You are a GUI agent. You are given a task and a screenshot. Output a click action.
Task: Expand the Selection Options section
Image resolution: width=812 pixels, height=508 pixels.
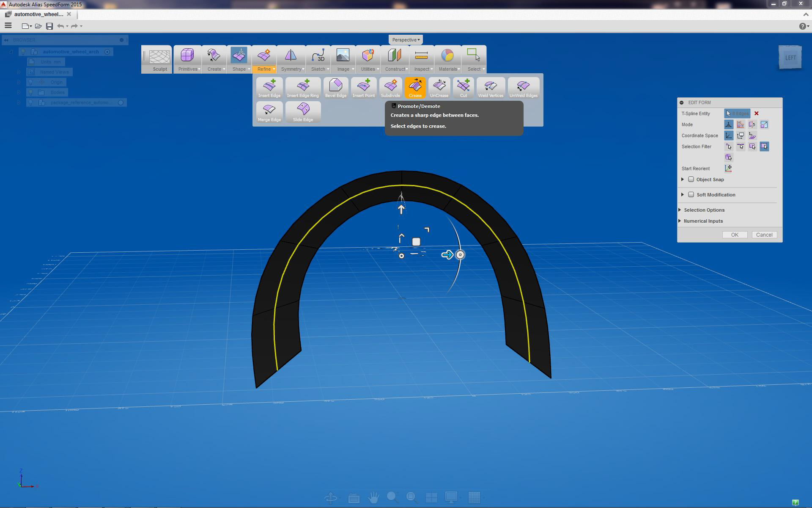coord(704,210)
